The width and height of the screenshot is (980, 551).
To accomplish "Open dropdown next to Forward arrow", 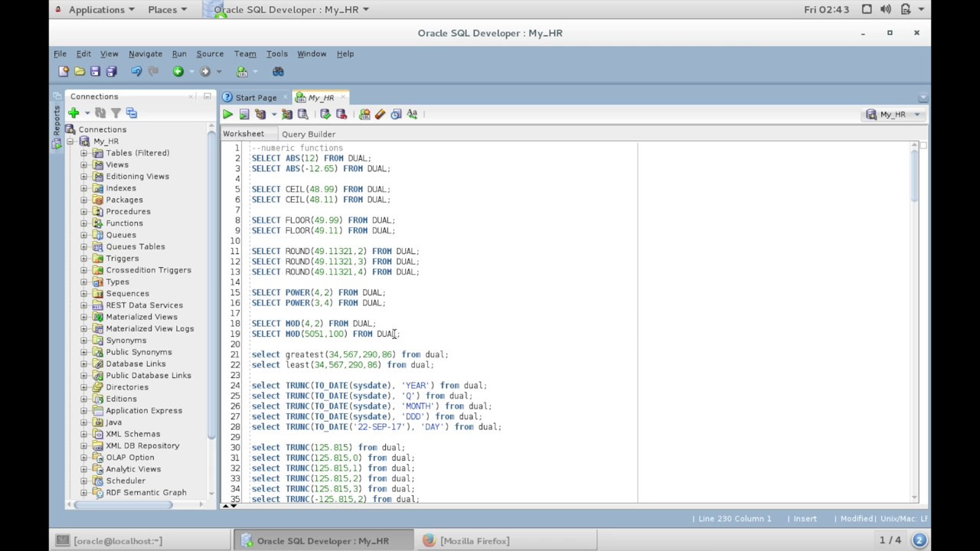I will pos(218,71).
